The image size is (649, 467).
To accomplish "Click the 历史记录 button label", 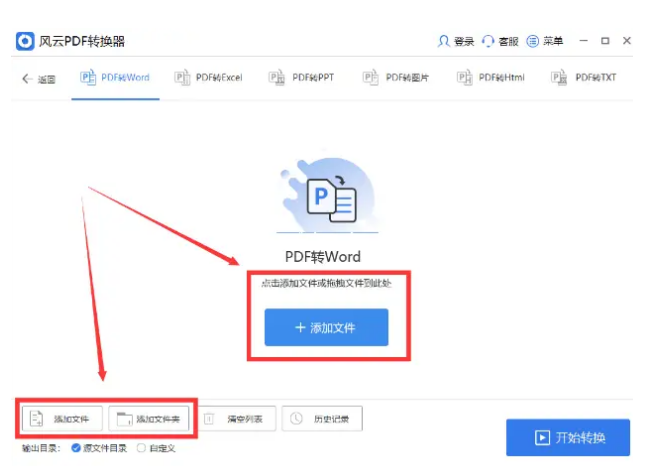I will point(331,419).
